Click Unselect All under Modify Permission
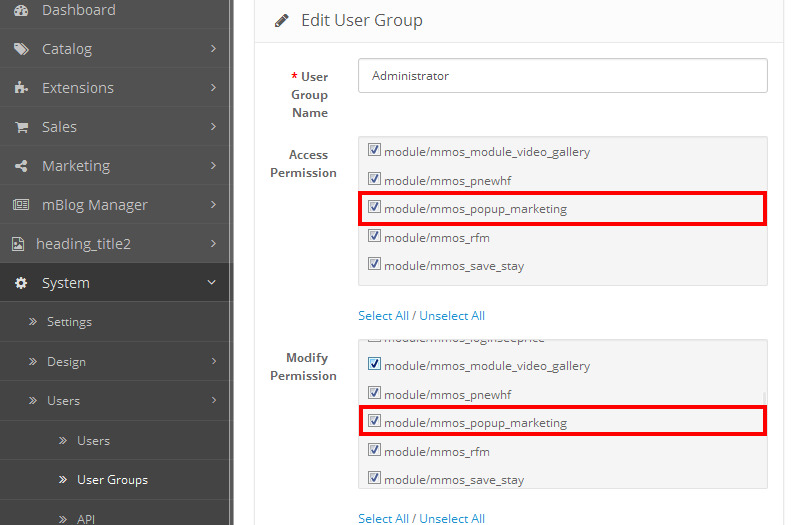 (x=452, y=518)
